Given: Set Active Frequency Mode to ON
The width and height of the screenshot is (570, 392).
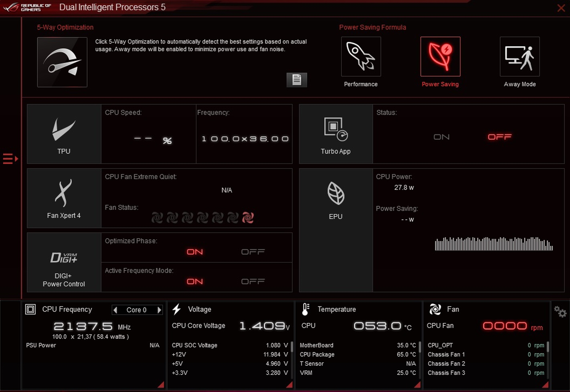Looking at the screenshot, I should 195,282.
